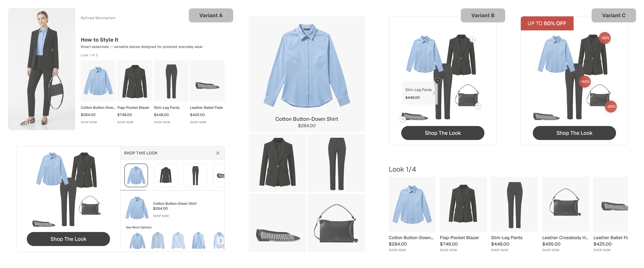Select the Variant A tab

coord(211,16)
